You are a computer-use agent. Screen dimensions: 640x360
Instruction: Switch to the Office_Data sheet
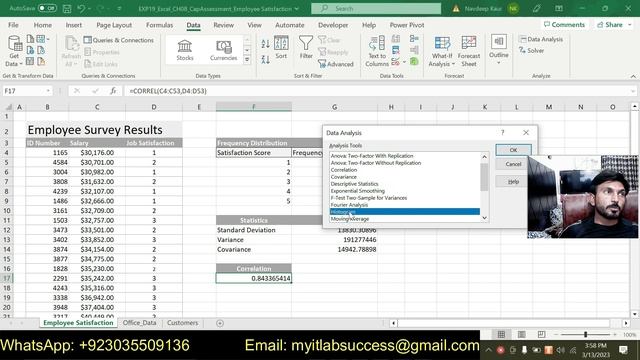pos(140,322)
